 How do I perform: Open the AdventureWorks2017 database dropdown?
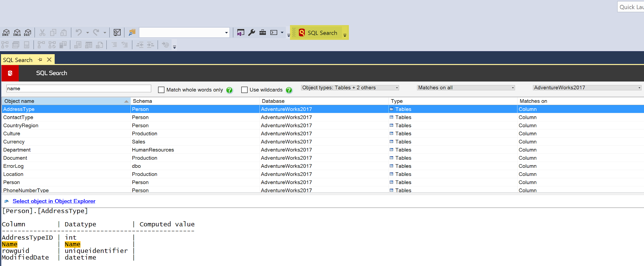[x=587, y=88]
